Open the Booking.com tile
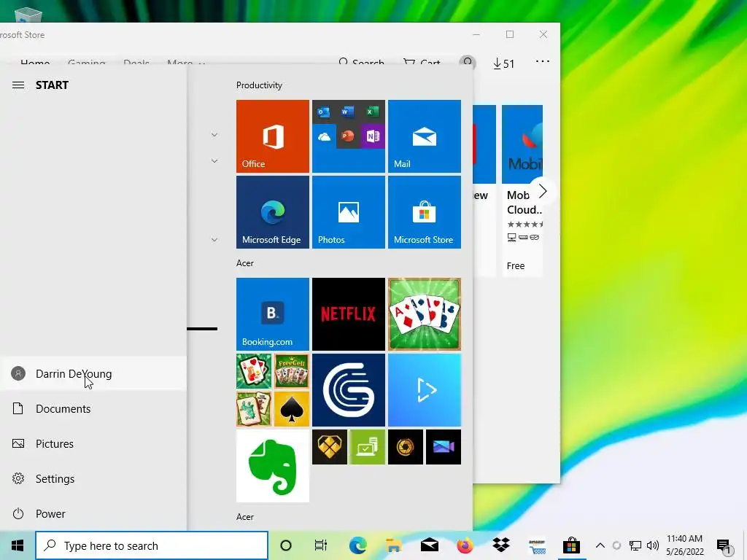The width and height of the screenshot is (747, 560). pos(273,314)
